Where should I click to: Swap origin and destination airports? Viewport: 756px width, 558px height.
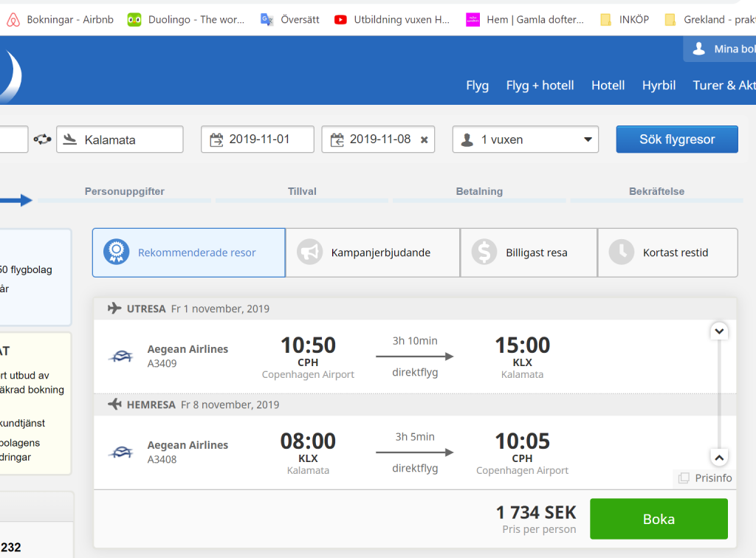42,139
